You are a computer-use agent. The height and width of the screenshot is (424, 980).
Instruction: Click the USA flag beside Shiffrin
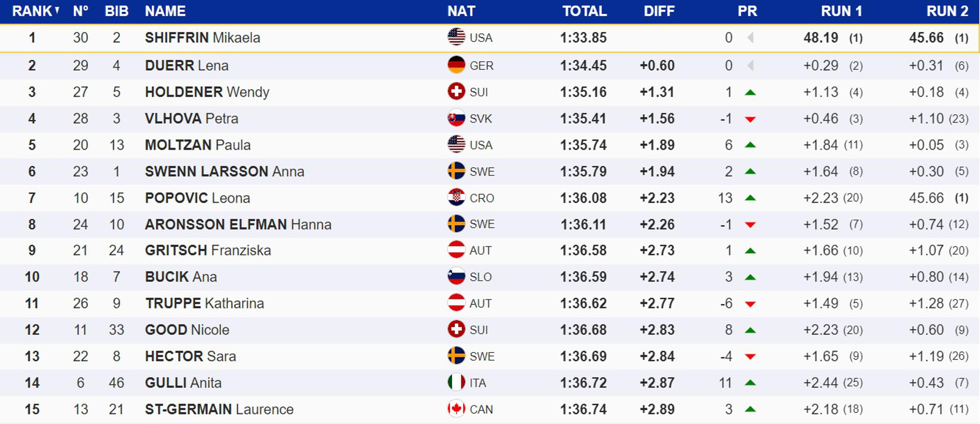click(456, 37)
